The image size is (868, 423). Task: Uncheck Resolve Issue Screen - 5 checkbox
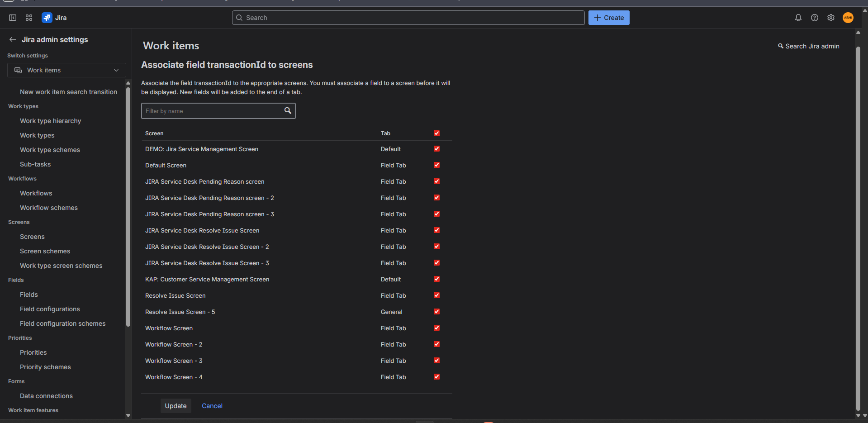coord(436,311)
